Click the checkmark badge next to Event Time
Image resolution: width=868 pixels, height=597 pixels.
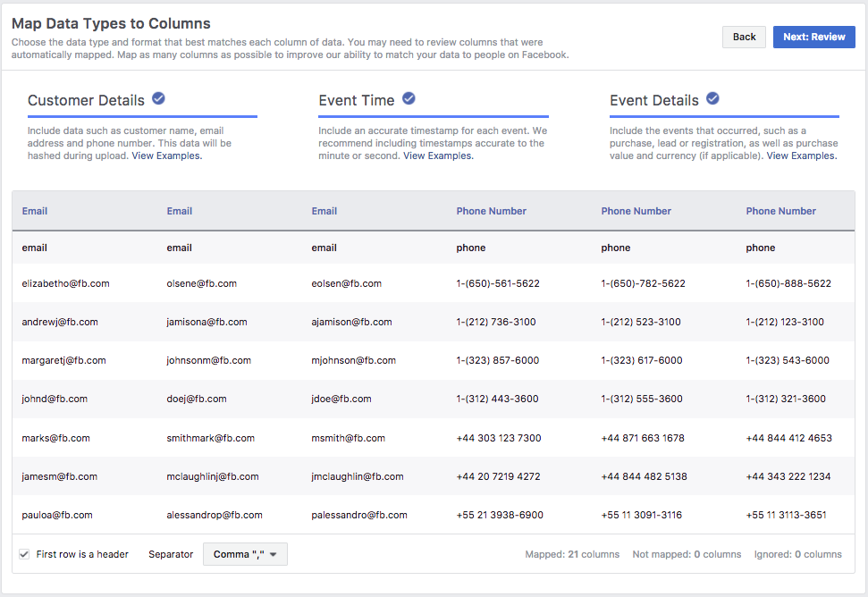pos(409,98)
